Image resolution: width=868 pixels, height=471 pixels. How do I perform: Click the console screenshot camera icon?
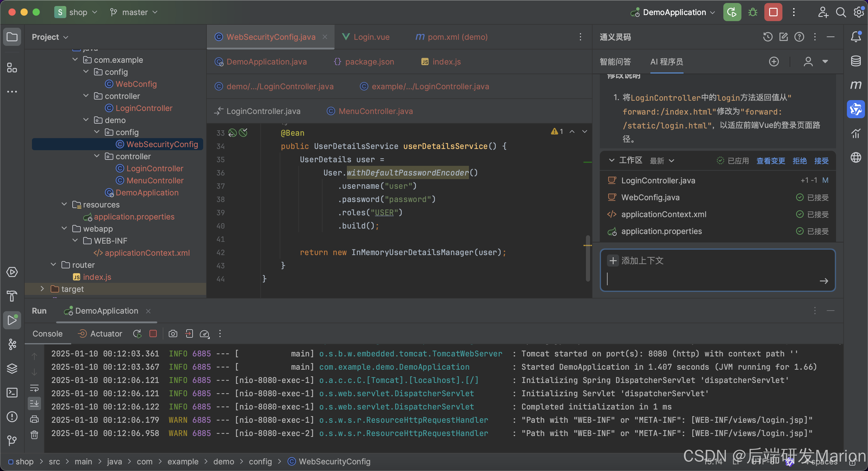pyautogui.click(x=173, y=333)
